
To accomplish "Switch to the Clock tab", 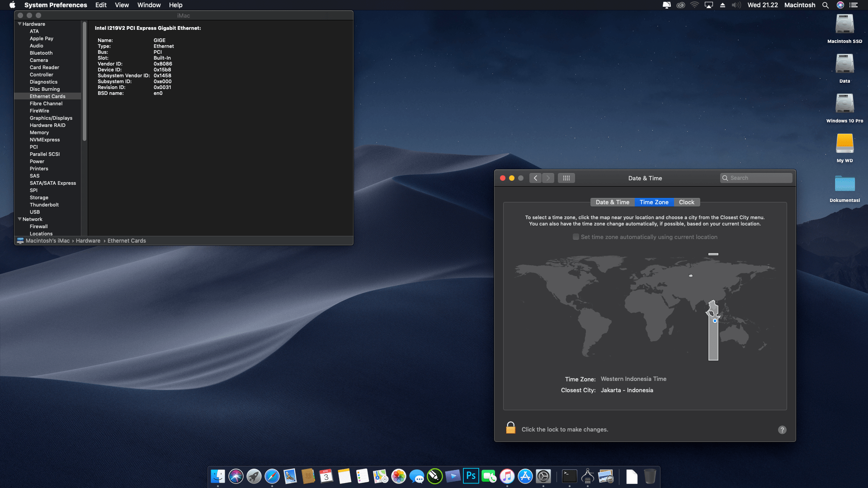I will [687, 202].
